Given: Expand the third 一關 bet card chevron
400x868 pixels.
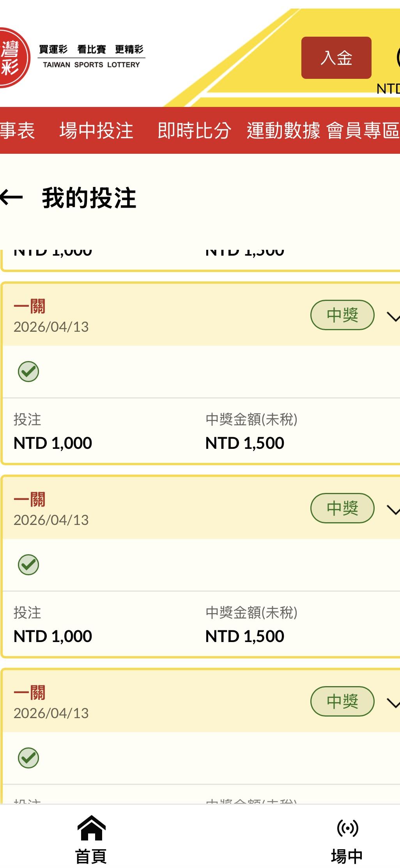Looking at the screenshot, I should 393,703.
